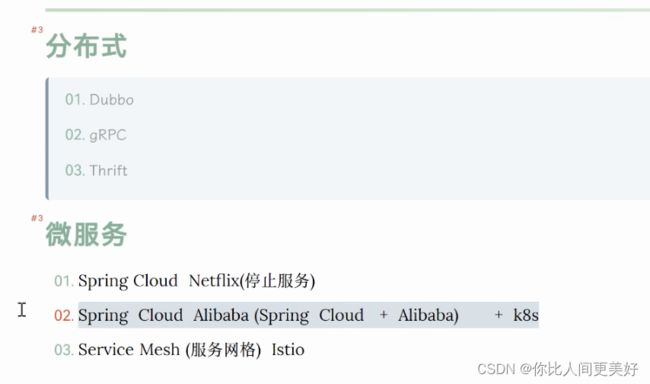Select the 03. Thrift list item
Viewport: 650px width, 384px height.
tap(96, 170)
